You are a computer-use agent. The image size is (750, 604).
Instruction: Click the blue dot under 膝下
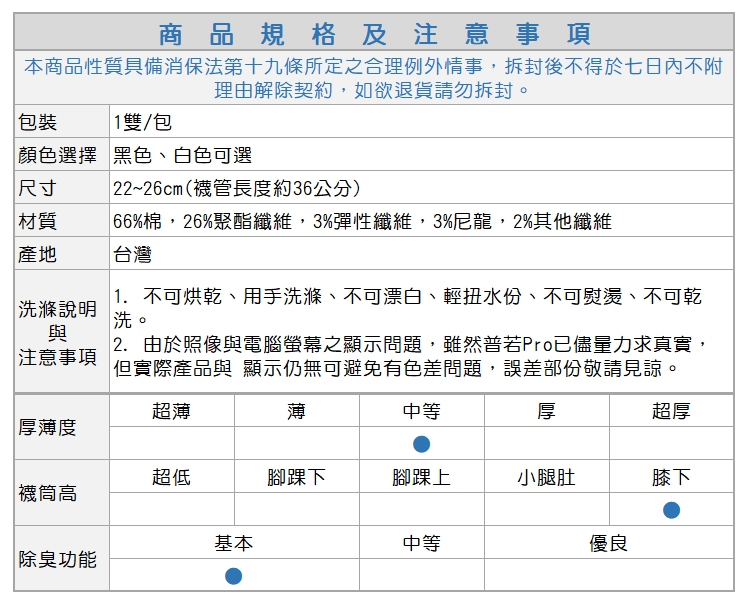pos(671,510)
